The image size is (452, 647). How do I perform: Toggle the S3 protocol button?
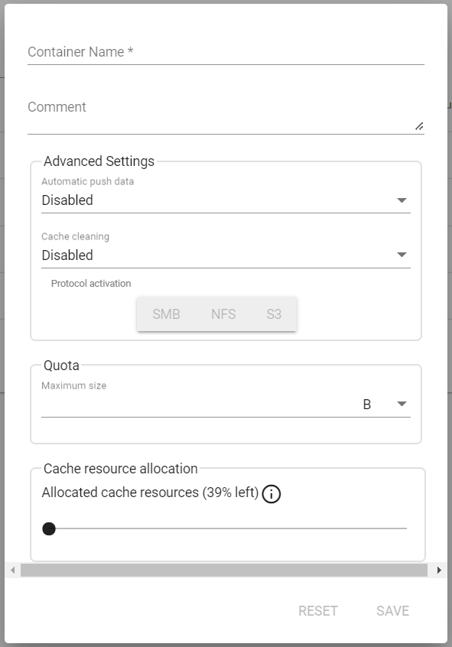click(x=274, y=314)
